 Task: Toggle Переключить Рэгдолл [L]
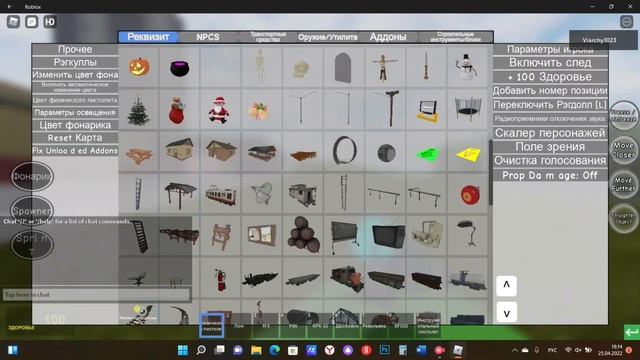[550, 105]
